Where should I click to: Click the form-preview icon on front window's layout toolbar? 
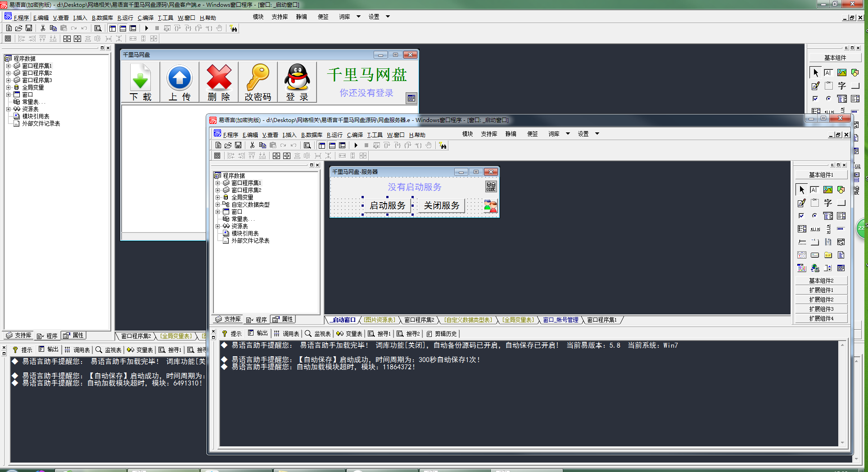pyautogui.click(x=217, y=156)
